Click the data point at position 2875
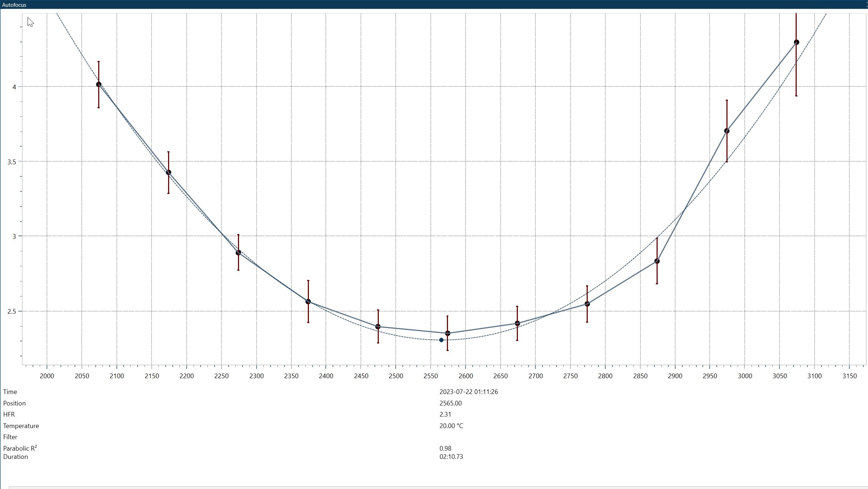 tap(657, 261)
